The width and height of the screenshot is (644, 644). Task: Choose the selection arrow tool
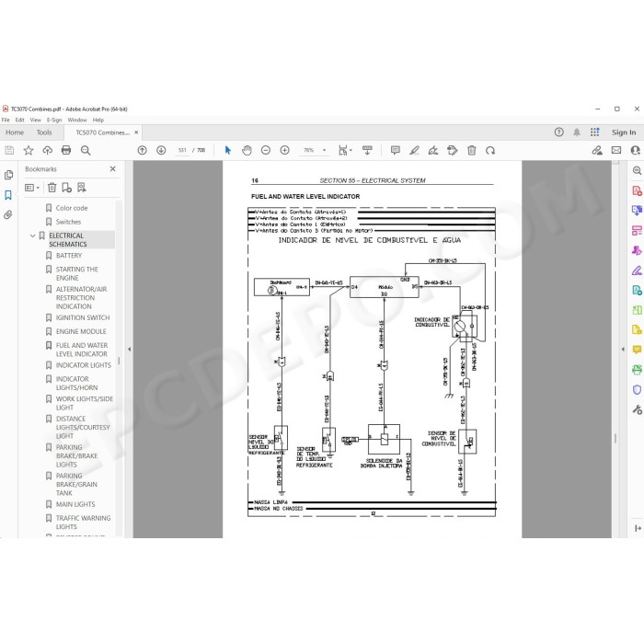point(228,150)
